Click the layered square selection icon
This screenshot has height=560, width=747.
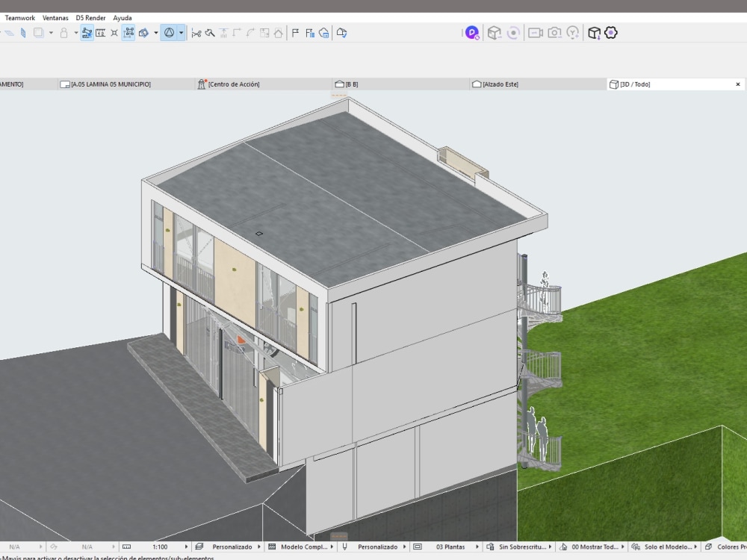39,33
